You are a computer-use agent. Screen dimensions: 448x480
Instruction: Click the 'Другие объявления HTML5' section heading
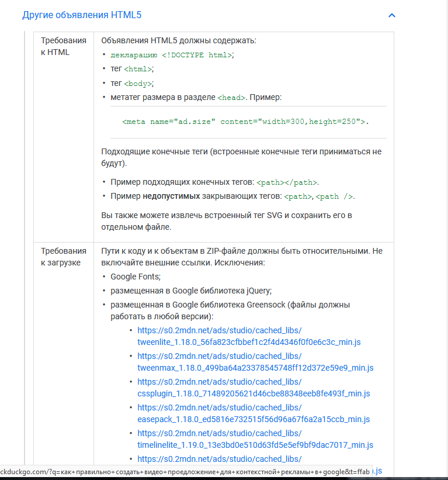click(x=82, y=15)
